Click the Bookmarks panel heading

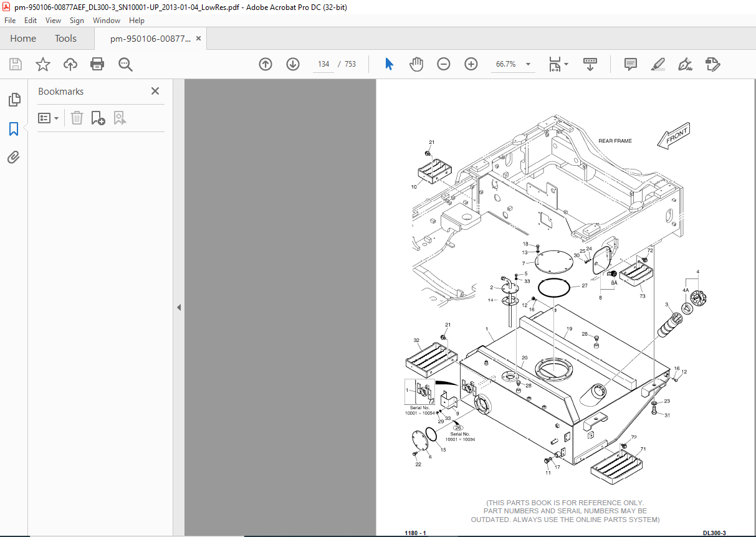tap(60, 91)
